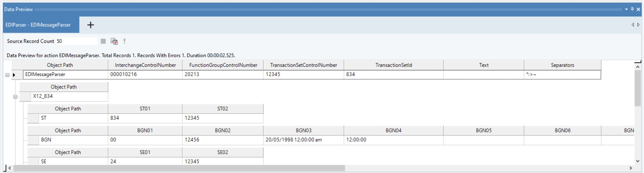Click vertical scrollbar down arrow
644x173 pixels.
pyautogui.click(x=638, y=161)
